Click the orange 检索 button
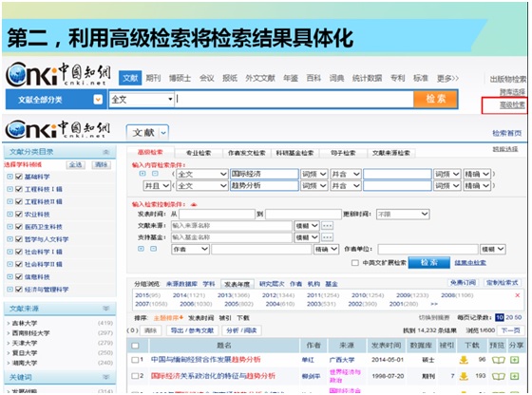 pos(436,99)
